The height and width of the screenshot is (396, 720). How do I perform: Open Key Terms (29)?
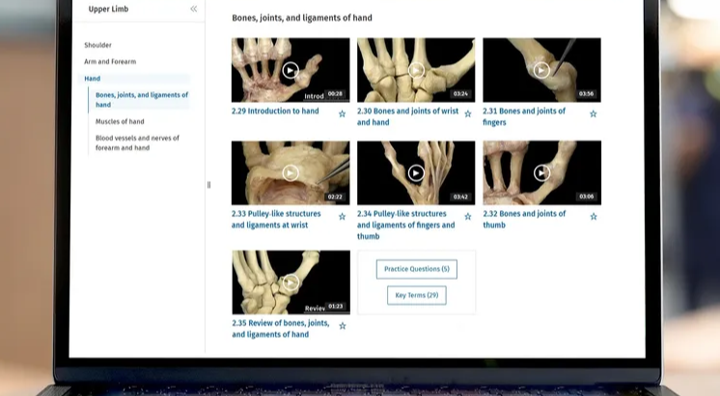[x=416, y=295]
